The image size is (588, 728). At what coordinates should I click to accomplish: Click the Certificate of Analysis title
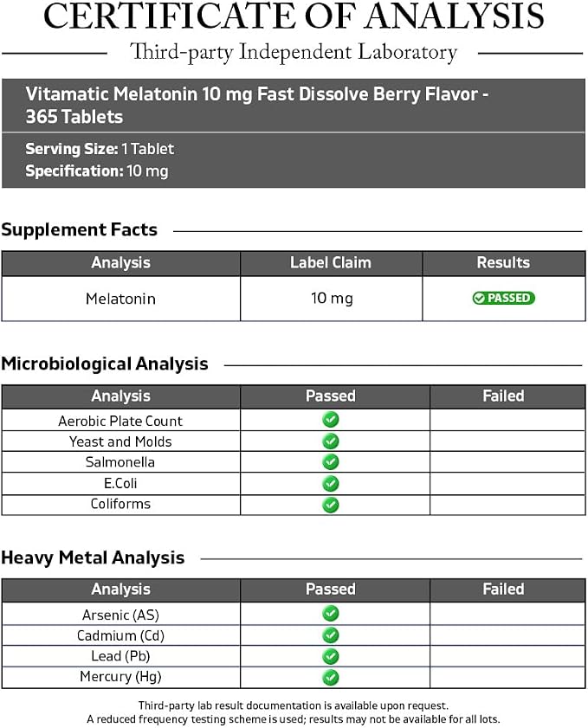click(x=294, y=16)
